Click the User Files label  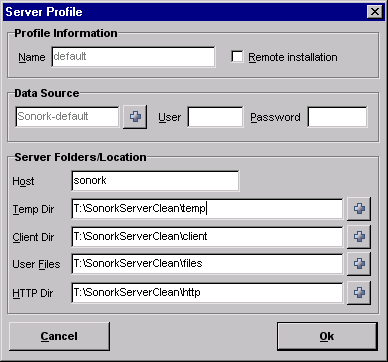click(36, 264)
